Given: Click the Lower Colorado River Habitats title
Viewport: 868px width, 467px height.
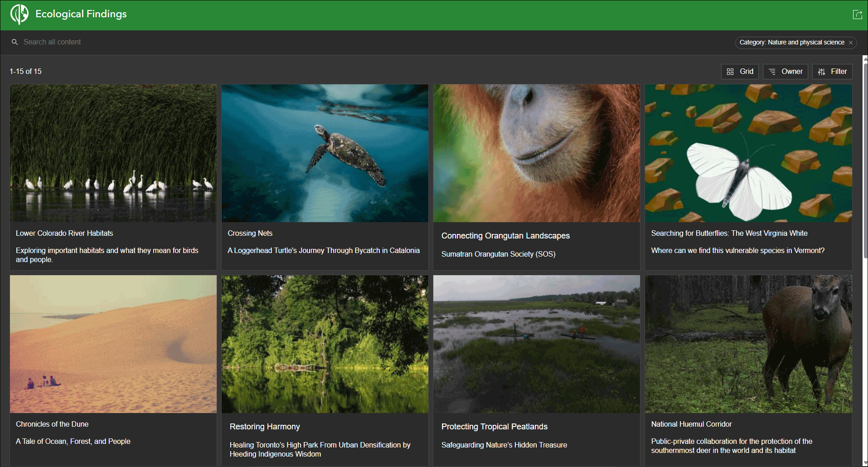Looking at the screenshot, I should click(64, 233).
